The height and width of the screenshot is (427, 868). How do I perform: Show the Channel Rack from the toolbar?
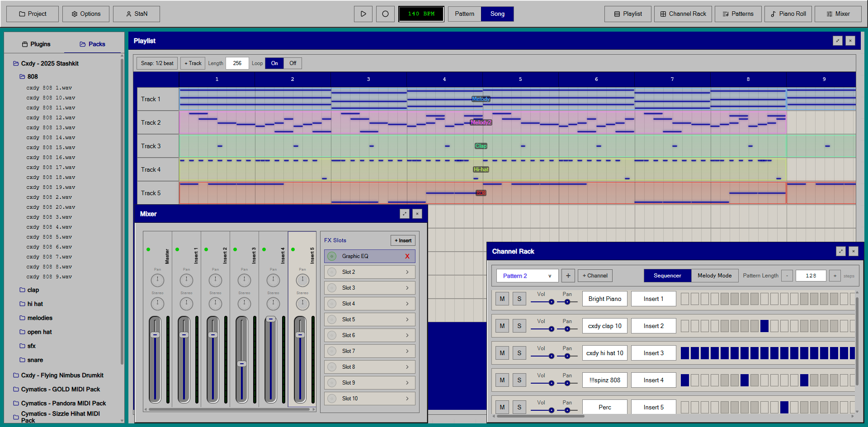[683, 14]
